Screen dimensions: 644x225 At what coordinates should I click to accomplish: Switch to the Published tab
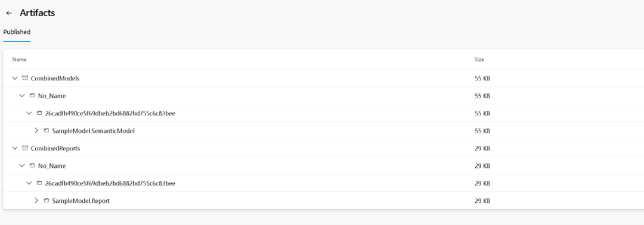pyautogui.click(x=17, y=32)
